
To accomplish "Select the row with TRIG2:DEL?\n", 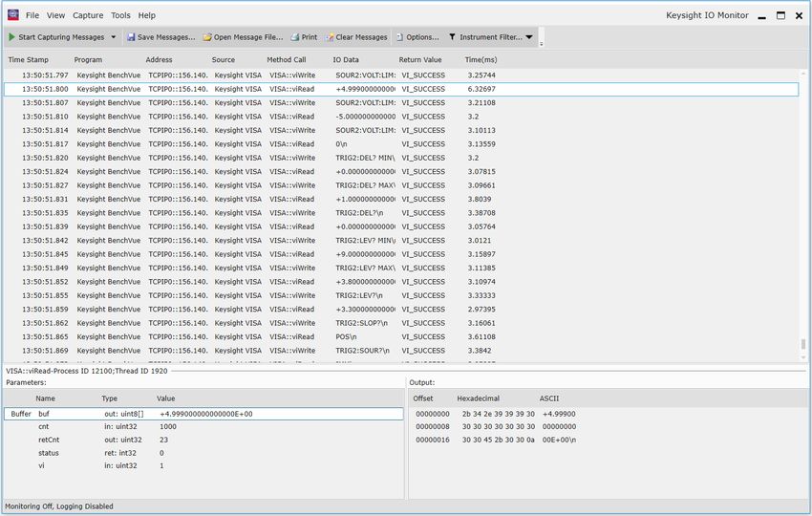I will [401, 213].
